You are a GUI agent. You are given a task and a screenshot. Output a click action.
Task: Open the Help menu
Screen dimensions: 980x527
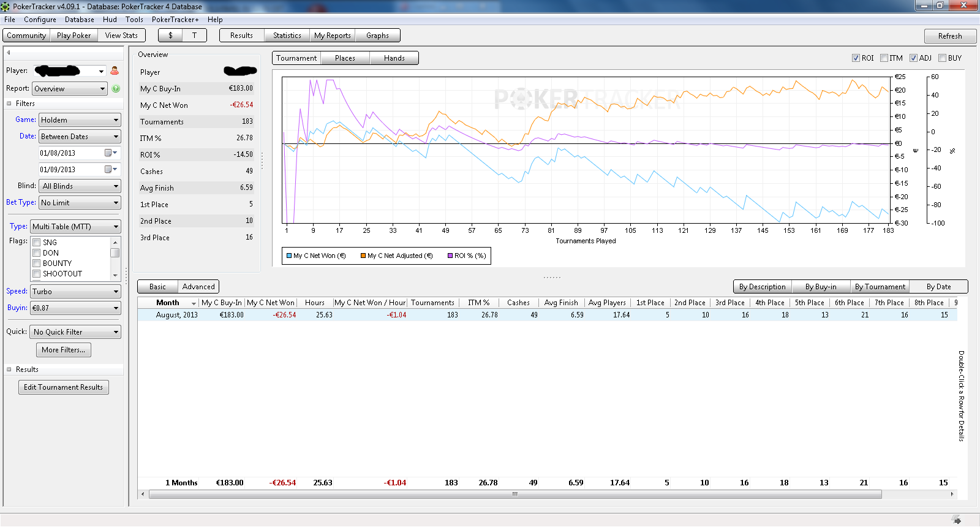pyautogui.click(x=215, y=20)
